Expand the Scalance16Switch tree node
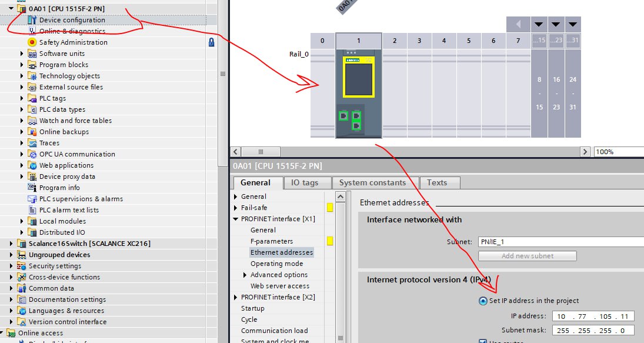644x343 pixels. [x=11, y=244]
